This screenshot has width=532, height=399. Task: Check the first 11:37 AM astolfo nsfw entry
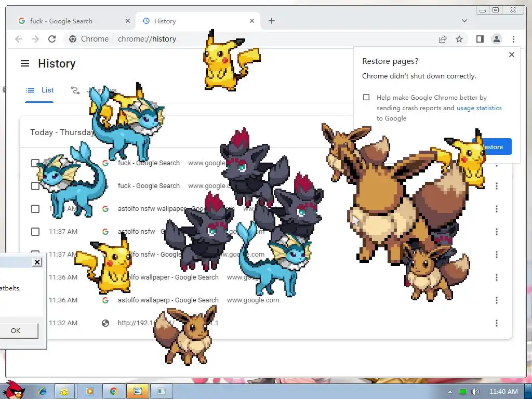pos(35,232)
